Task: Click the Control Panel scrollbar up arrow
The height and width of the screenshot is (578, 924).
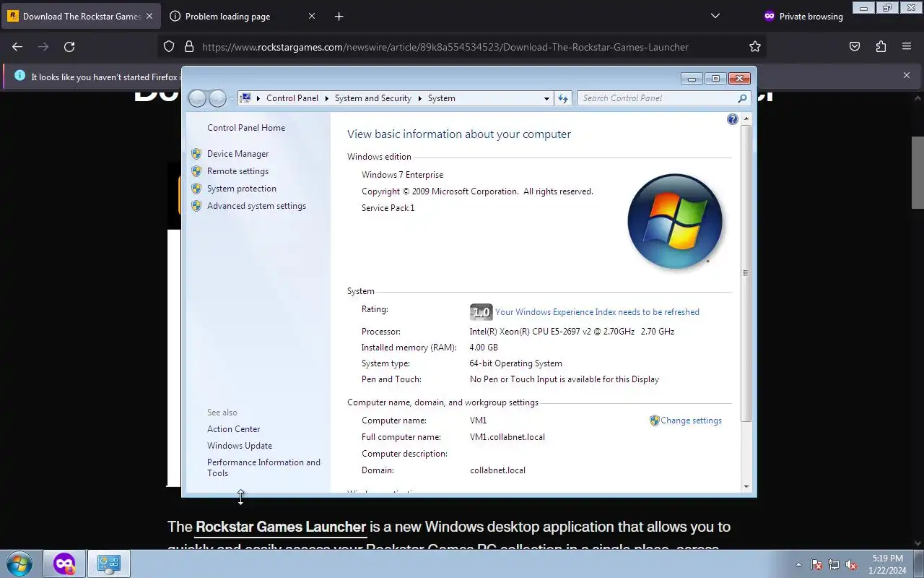Action: click(x=746, y=118)
